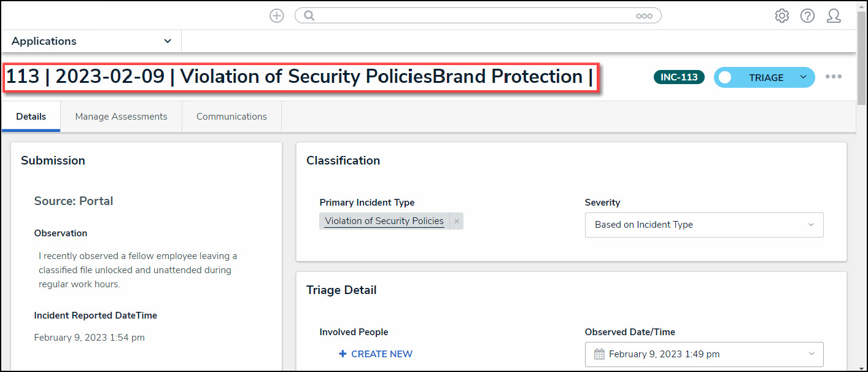This screenshot has width=868, height=372.
Task: Open the settings gear icon
Action: [x=781, y=16]
